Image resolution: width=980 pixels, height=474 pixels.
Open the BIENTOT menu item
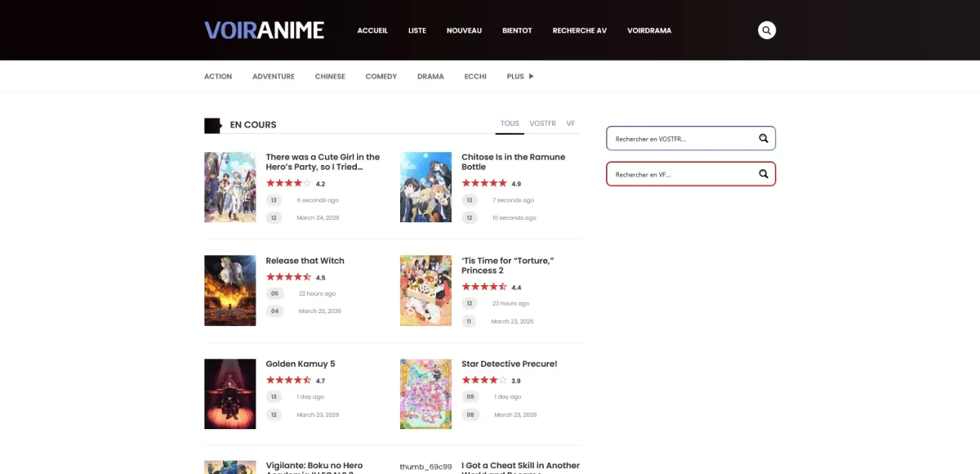pyautogui.click(x=517, y=30)
